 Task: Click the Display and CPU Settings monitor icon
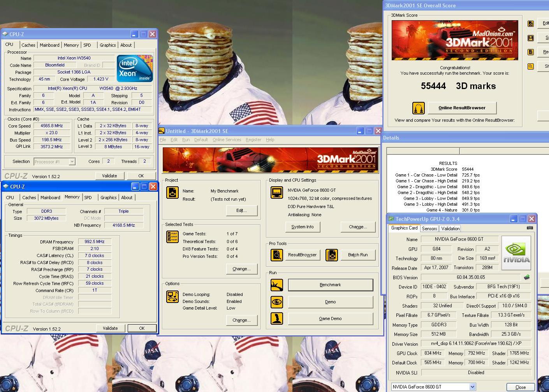[x=277, y=192]
